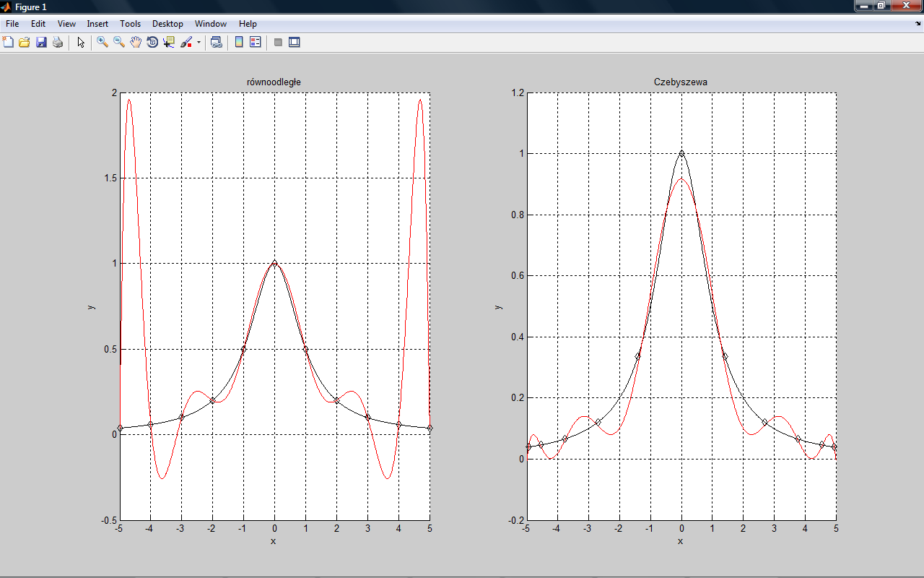The width and height of the screenshot is (924, 578).
Task: Select the Zoom In magnifier tool
Action: pyautogui.click(x=103, y=43)
